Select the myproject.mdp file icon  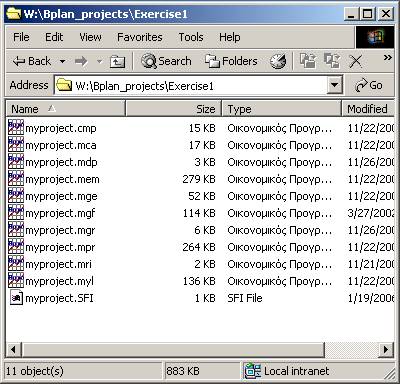tap(16, 161)
